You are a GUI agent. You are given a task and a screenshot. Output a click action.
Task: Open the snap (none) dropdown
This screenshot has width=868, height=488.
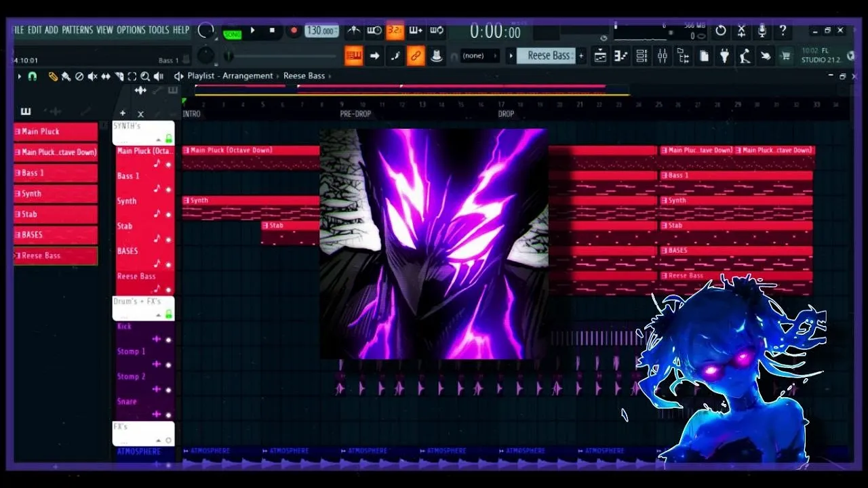pos(479,56)
